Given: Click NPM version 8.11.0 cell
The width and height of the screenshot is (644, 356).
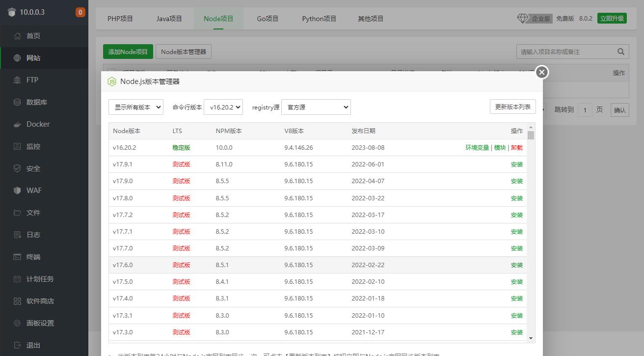Looking at the screenshot, I should pos(224,164).
